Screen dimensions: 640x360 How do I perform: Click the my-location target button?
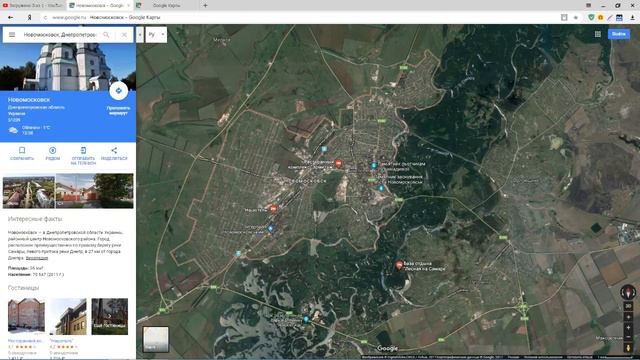(628, 317)
